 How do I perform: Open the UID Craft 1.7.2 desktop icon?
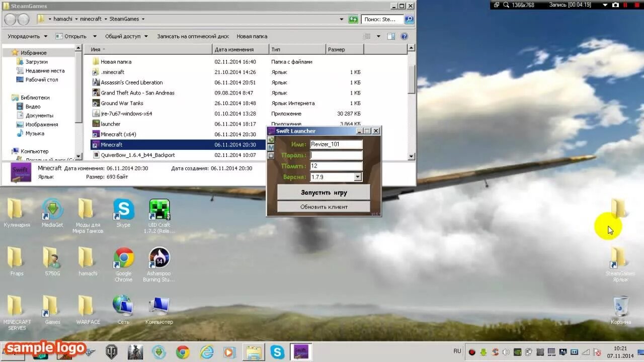click(x=159, y=217)
